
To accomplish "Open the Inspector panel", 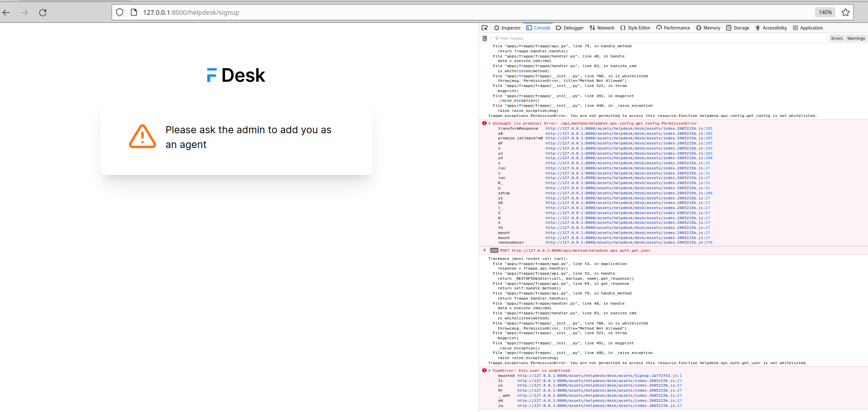I will (507, 28).
